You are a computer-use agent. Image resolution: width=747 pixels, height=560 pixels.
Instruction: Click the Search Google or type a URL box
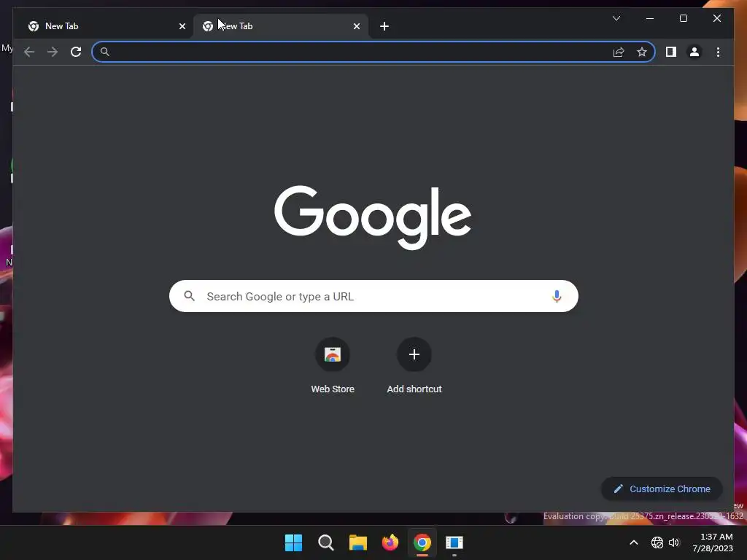[373, 296]
